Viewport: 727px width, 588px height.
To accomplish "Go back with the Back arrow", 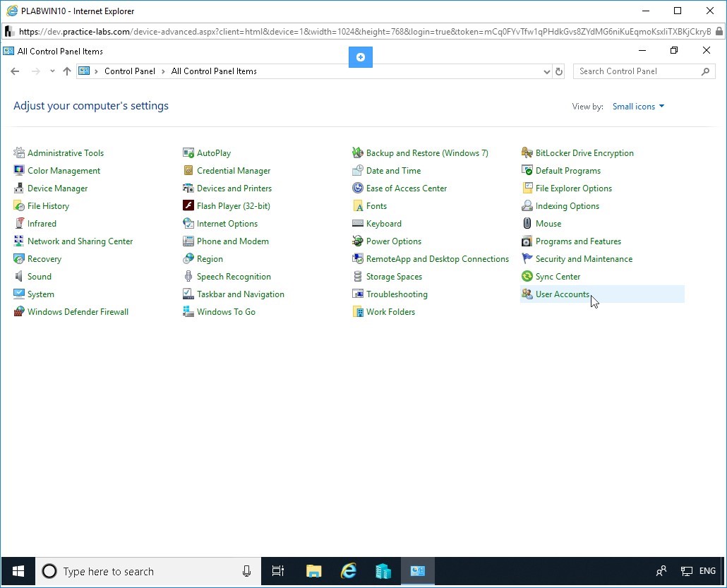I will click(x=15, y=71).
